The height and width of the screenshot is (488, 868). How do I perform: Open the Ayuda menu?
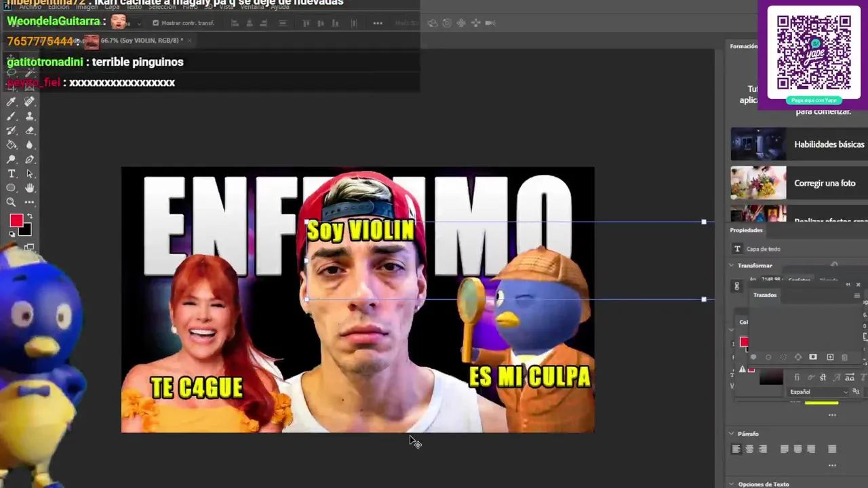[280, 7]
